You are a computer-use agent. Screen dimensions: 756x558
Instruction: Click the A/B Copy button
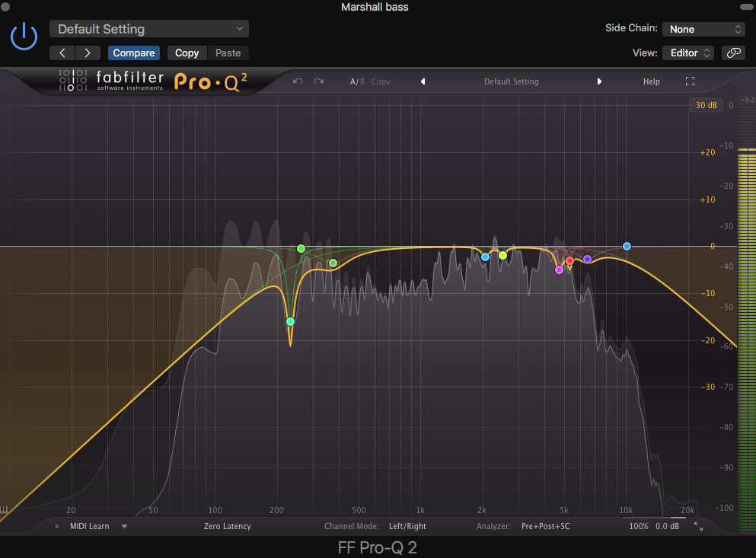click(381, 81)
